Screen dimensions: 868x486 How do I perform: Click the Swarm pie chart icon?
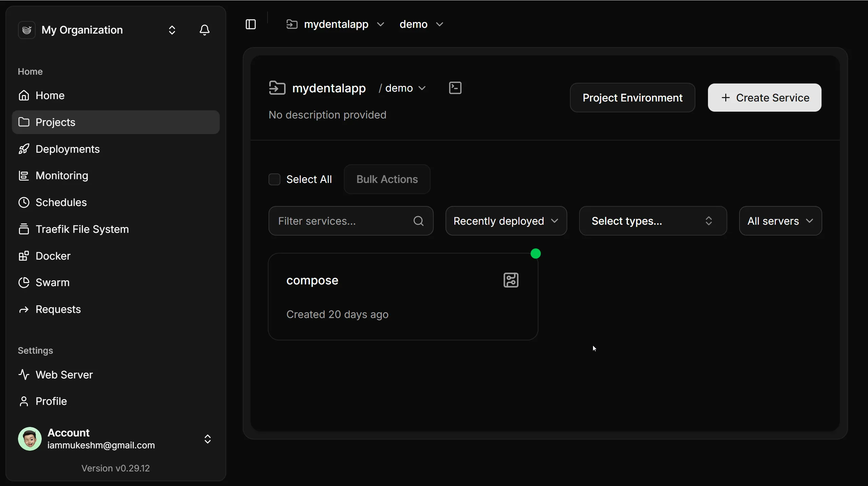pyautogui.click(x=24, y=282)
